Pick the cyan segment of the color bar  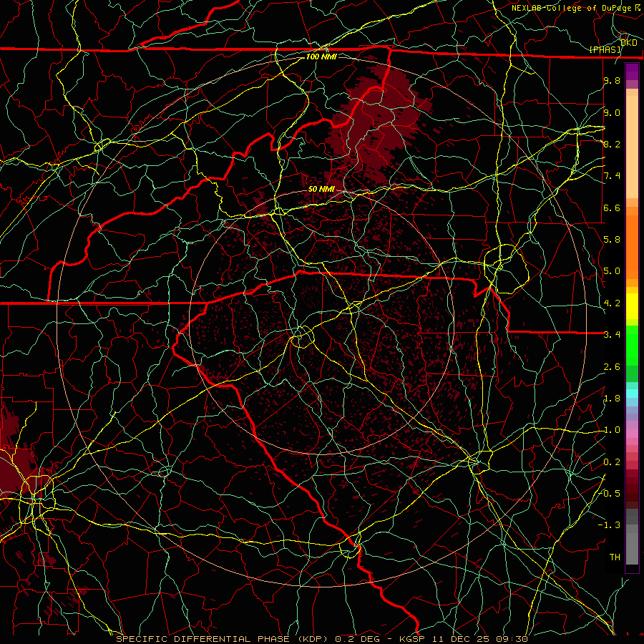(632, 394)
